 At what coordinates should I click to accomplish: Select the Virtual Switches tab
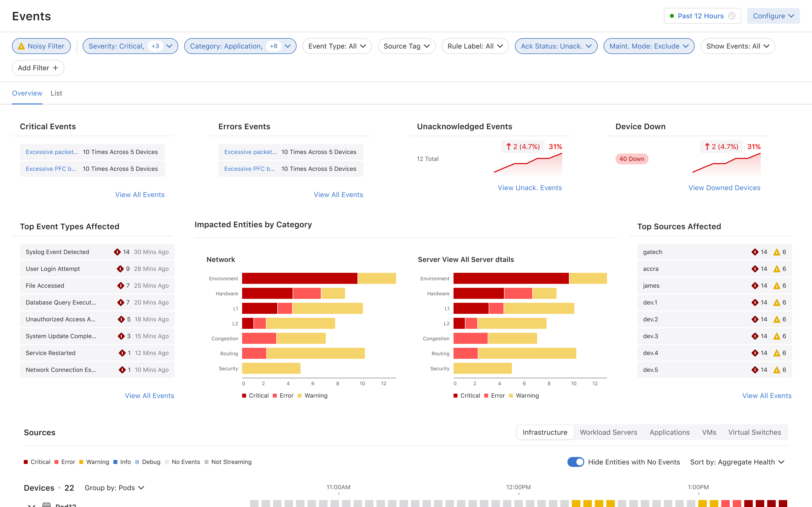coord(754,432)
